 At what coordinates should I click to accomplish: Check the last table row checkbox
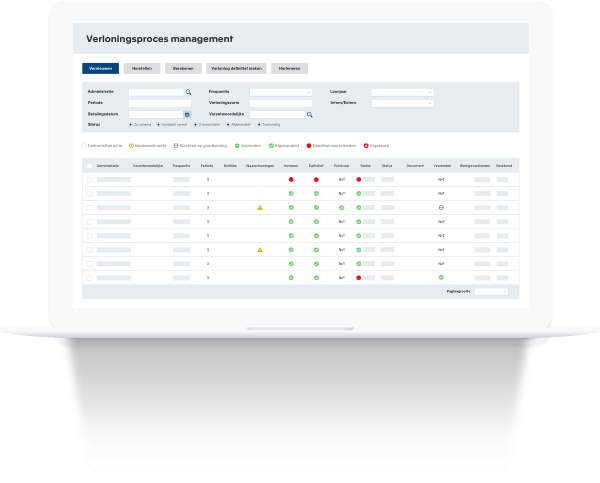coord(89,277)
